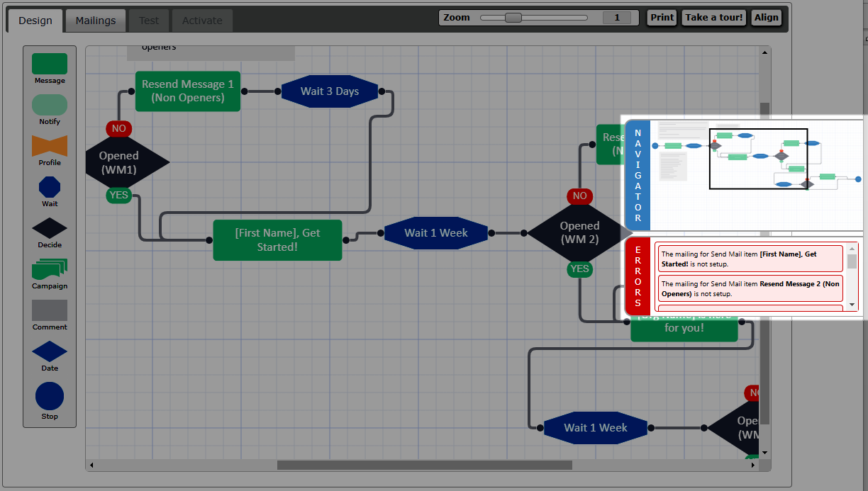The width and height of the screenshot is (868, 491).
Task: Select the Stop circle tool
Action: tap(50, 396)
